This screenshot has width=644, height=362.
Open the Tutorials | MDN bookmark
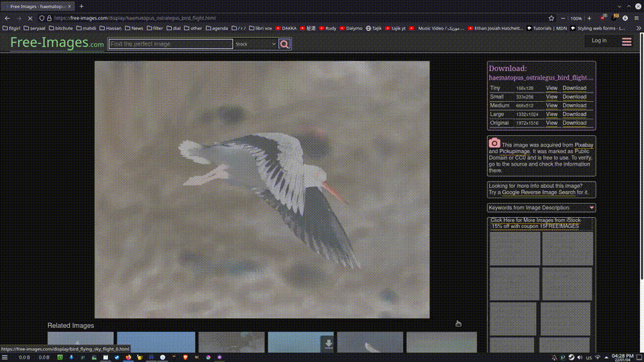pos(547,28)
